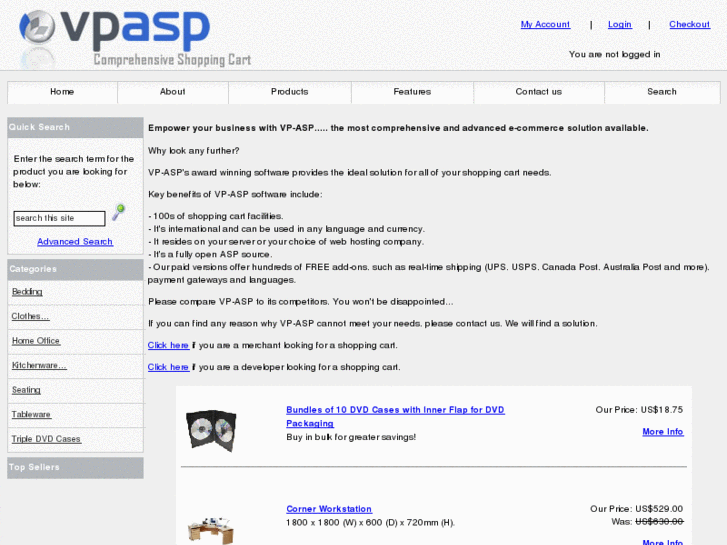Image resolution: width=727 pixels, height=545 pixels.
Task: Select the Seating category
Action: (x=26, y=390)
